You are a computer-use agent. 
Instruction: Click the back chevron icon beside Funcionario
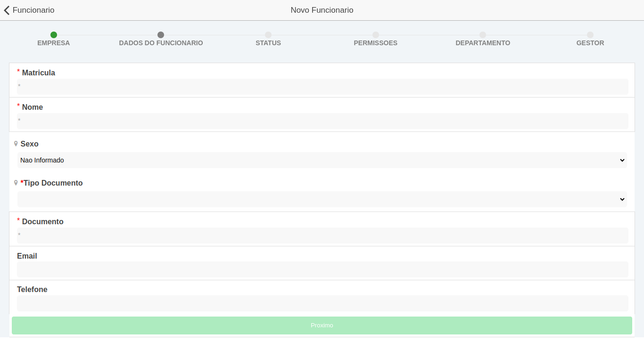7,10
